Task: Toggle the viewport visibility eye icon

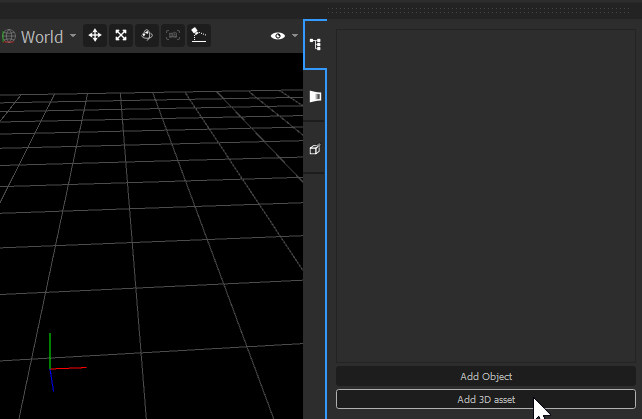Action: 278,37
